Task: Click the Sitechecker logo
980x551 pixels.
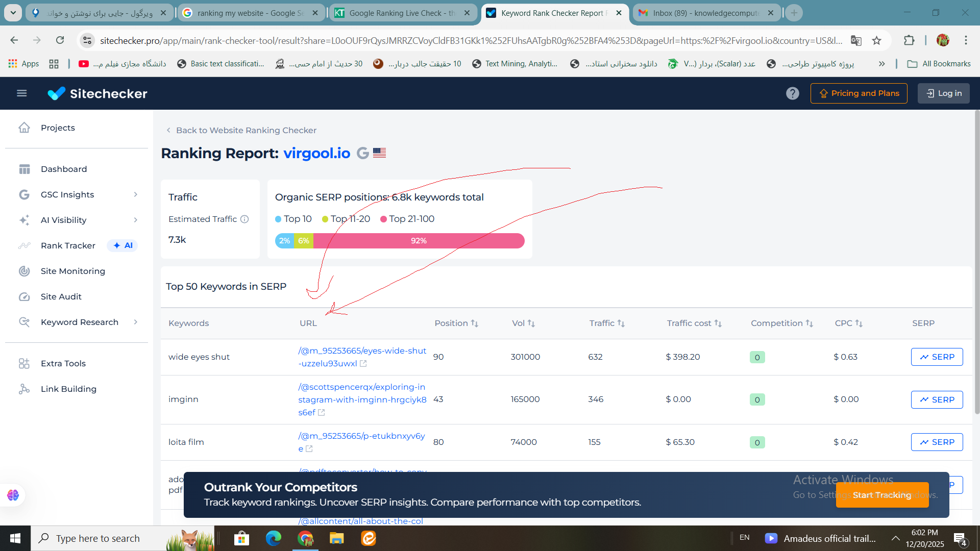Action: tap(97, 93)
